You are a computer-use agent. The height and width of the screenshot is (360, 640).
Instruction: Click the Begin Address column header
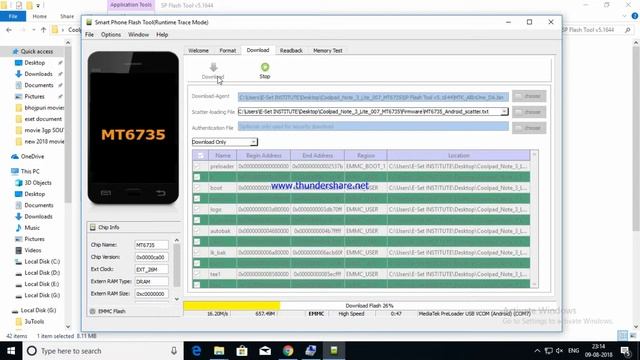coord(264,156)
